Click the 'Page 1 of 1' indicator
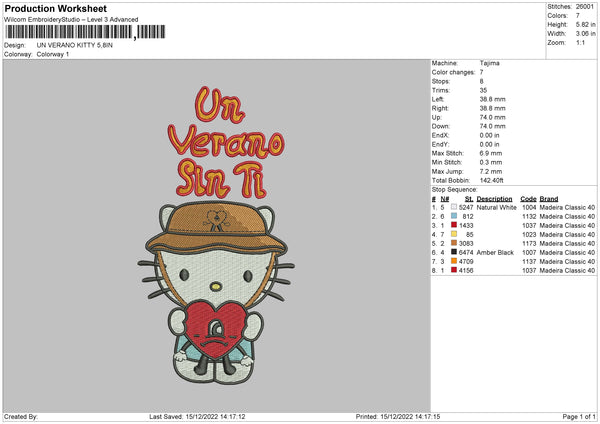 (579, 417)
